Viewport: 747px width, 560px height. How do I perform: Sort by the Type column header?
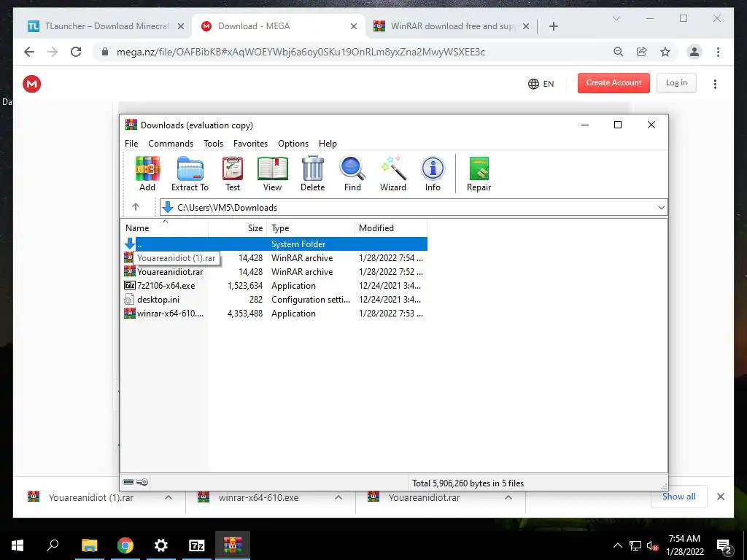tap(310, 227)
